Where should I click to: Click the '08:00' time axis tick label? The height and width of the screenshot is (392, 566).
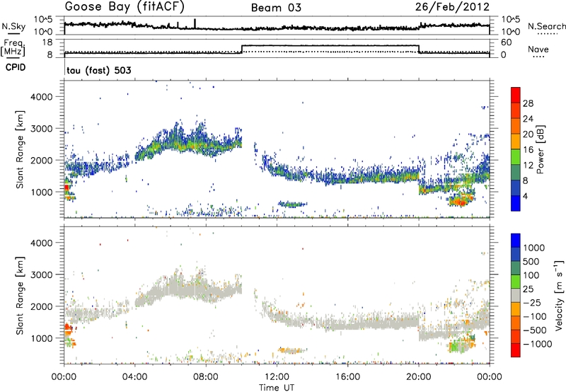tap(206, 377)
